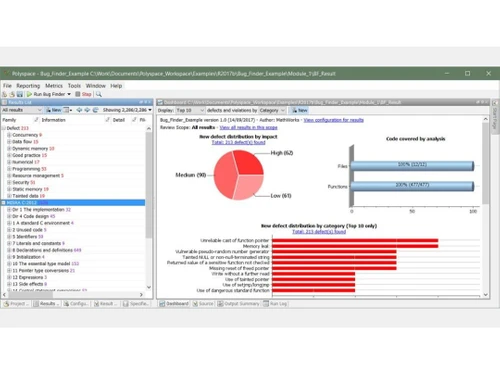500x375 pixels.
Task: Click the Polyspace title bar application icon
Action: (6, 73)
